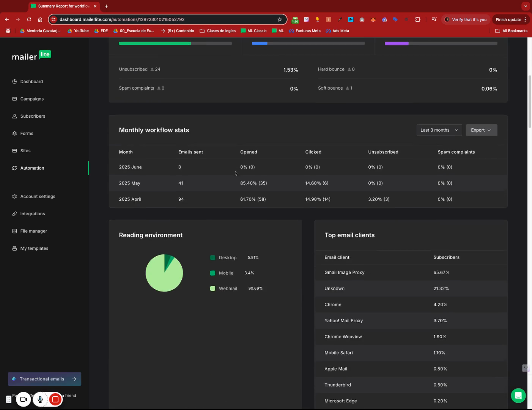This screenshot has height=410, width=532.
Task: Toggle the recorder camera
Action: 24,399
